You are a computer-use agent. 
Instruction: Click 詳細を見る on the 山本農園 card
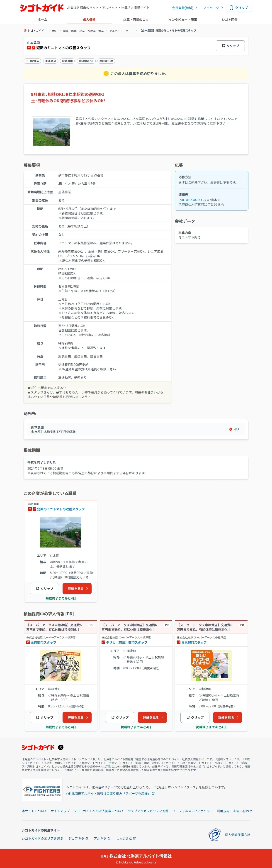tap(77, 588)
